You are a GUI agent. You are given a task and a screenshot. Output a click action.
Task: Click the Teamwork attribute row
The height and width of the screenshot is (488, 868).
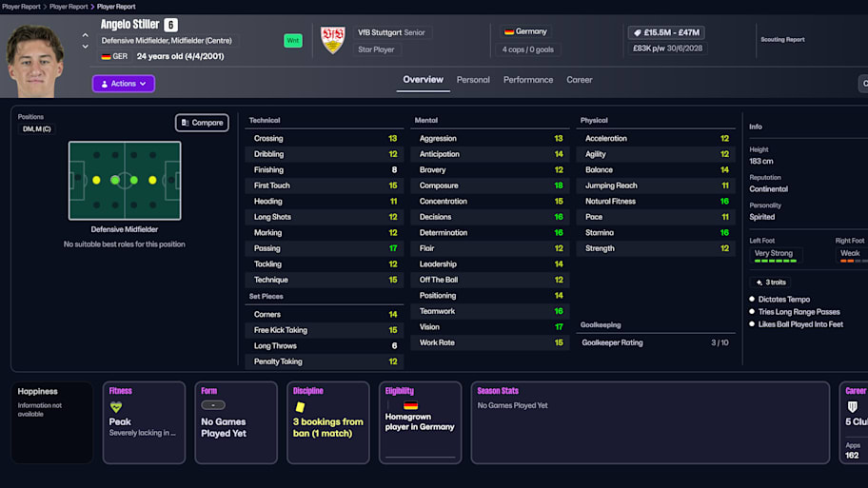point(490,311)
